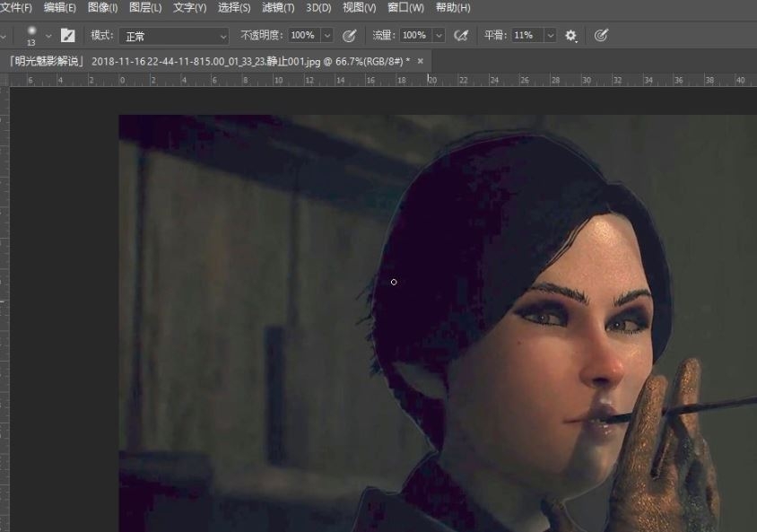Click the 流量: label
Viewport: 757px width, 532px height.
[x=384, y=35]
